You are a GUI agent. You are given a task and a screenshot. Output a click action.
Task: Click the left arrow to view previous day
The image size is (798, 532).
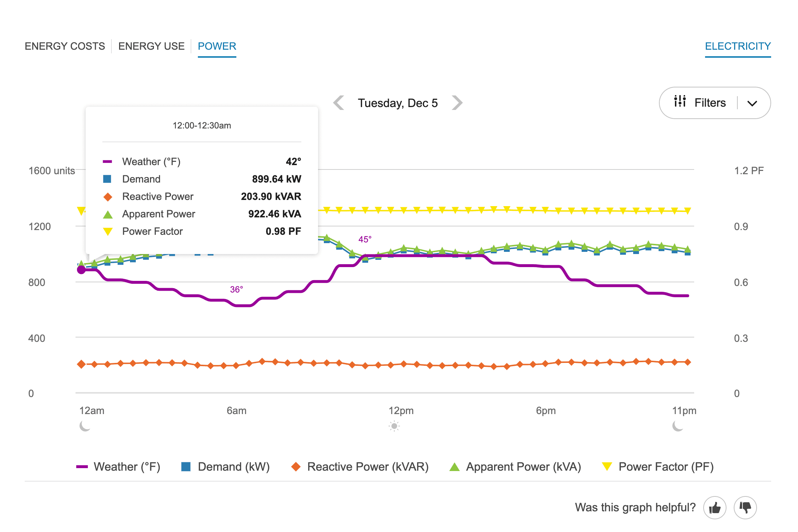point(338,103)
